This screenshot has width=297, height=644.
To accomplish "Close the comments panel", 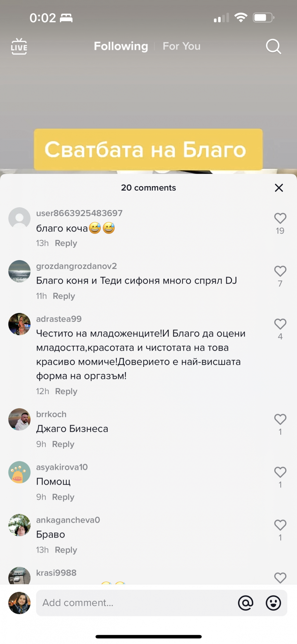I will tap(279, 188).
